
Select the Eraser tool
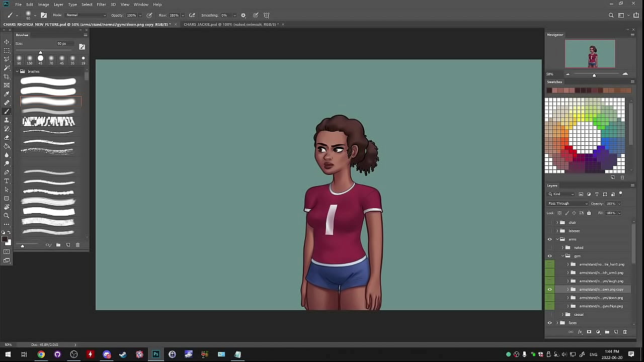click(x=7, y=137)
